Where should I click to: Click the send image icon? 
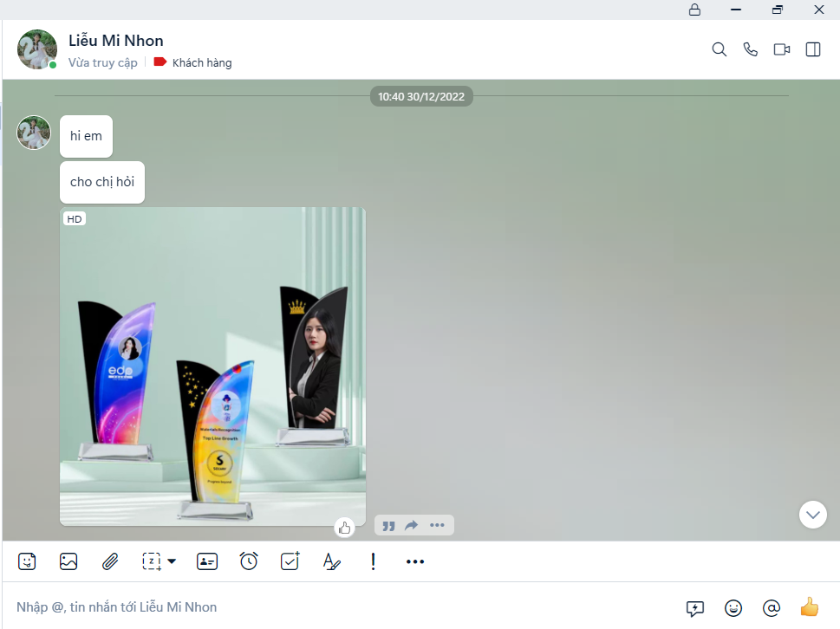(x=68, y=561)
